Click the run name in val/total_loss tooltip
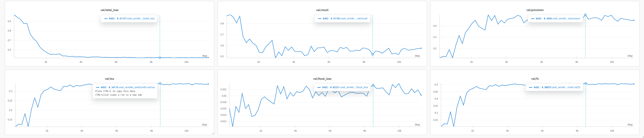644x138 pixels. pos(141,19)
